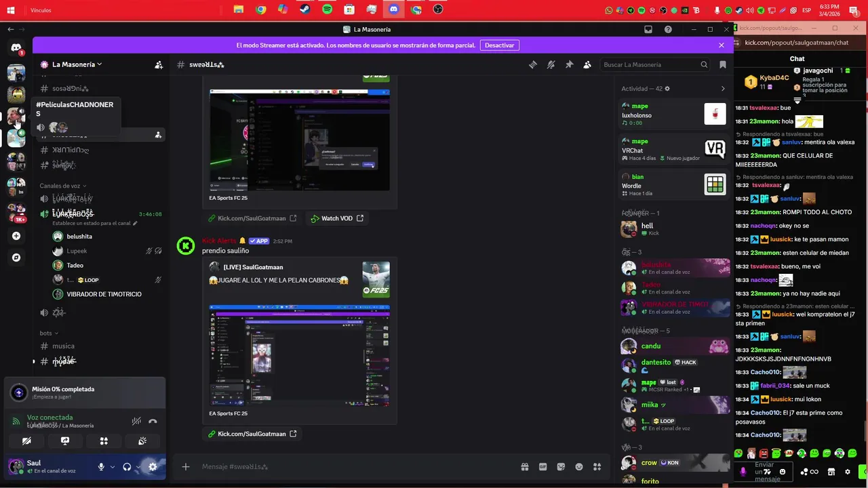Open La Masonería server dropdown
Viewport: 868px width, 488px height.
[77, 64]
